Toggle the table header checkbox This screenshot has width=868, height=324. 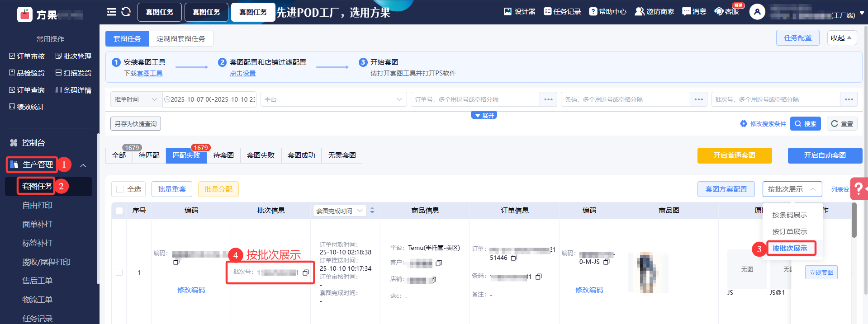(x=119, y=211)
